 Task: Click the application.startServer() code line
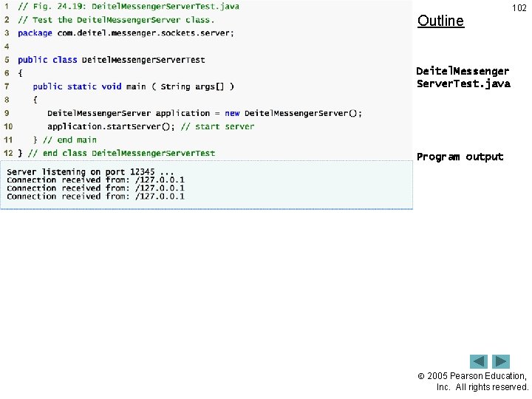coord(151,126)
